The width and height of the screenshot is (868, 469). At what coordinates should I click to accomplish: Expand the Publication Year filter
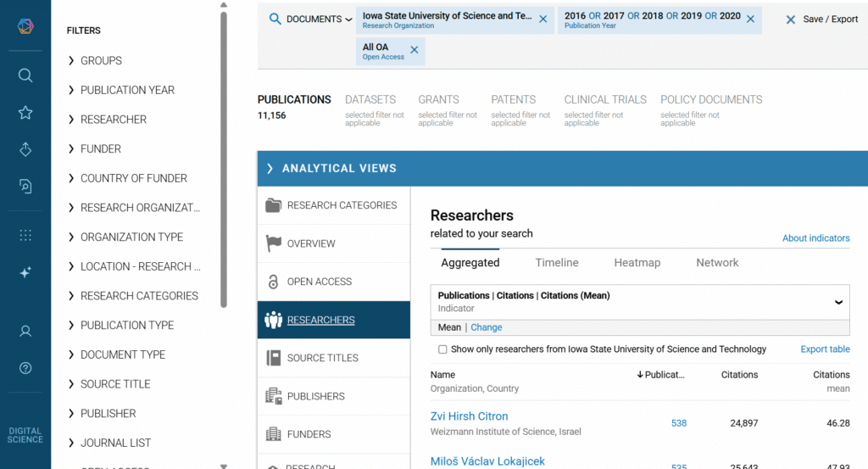tap(127, 90)
